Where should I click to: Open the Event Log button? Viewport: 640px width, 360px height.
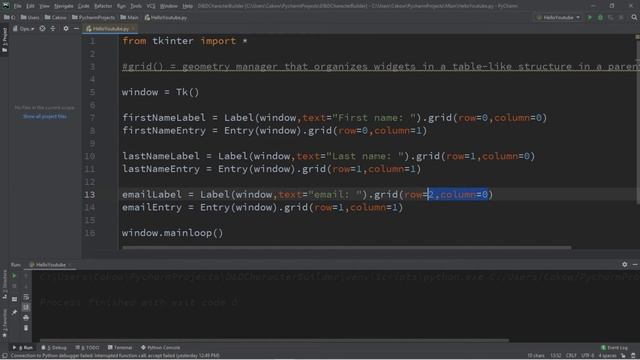point(614,348)
